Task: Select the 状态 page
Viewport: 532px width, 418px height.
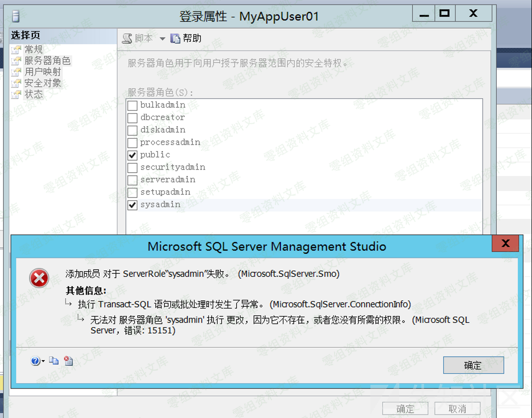Action: click(34, 95)
